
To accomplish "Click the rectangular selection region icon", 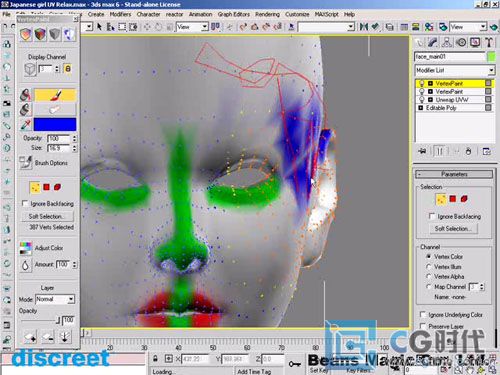I will [122, 27].
